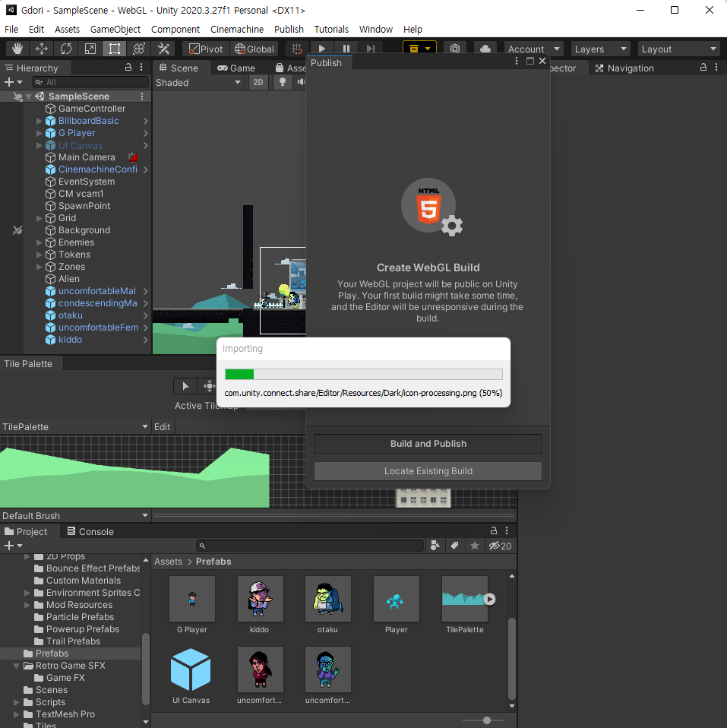Expand the BillboardBasic object
This screenshot has height=728, width=727.
point(39,121)
